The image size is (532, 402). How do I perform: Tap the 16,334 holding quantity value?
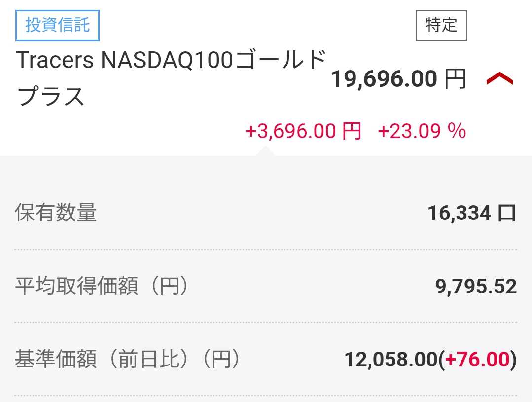click(460, 213)
